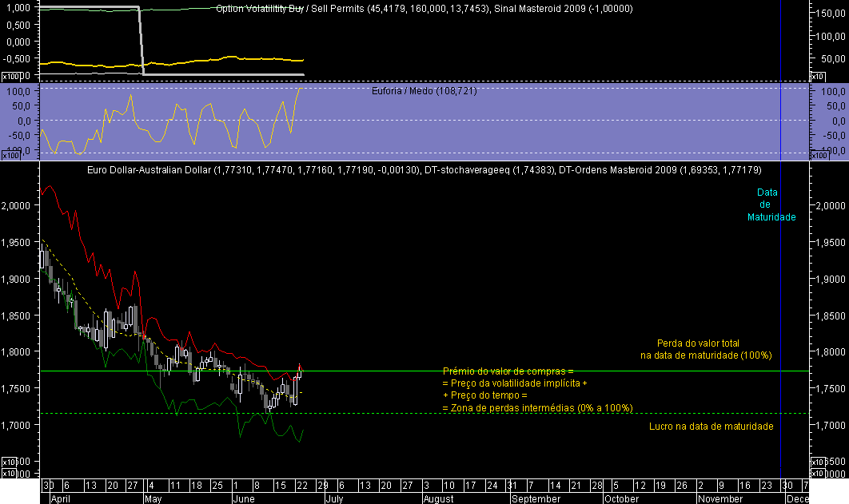Select '= Preço da volatilidade implícita +' line

click(515, 383)
